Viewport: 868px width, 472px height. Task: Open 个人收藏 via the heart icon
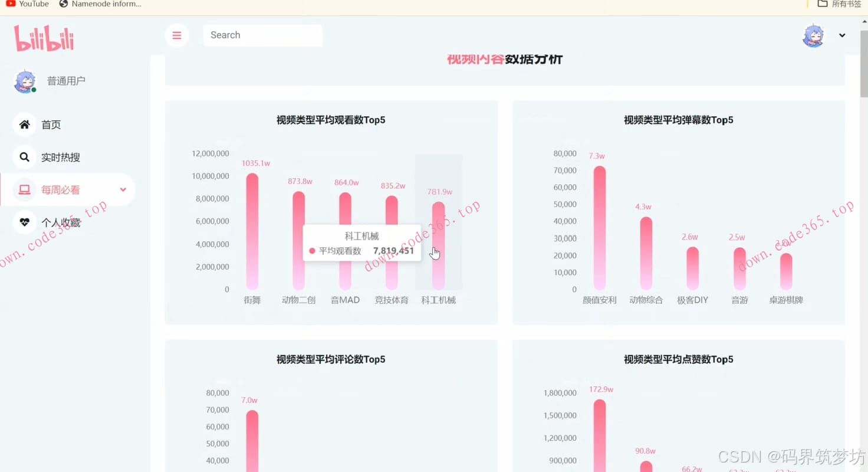coord(24,222)
